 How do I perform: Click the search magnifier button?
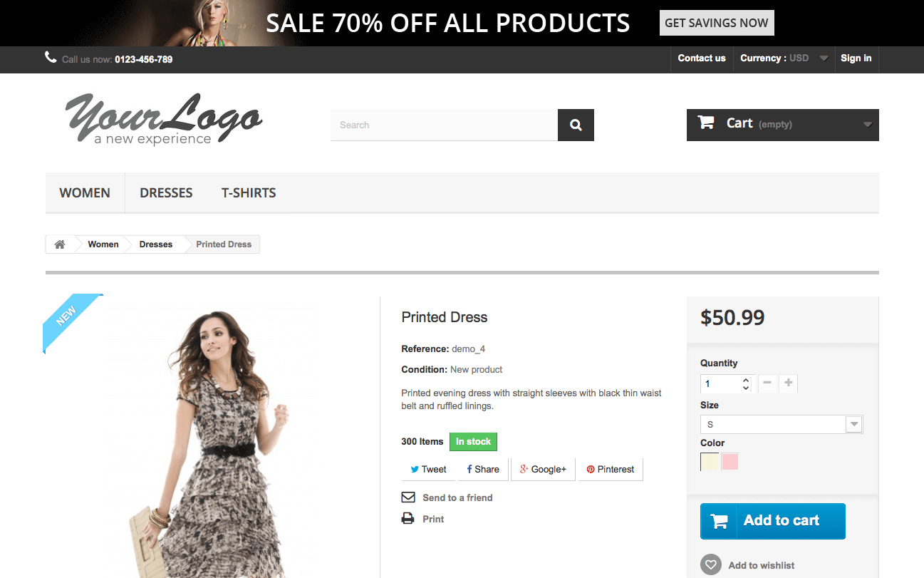[x=576, y=125]
